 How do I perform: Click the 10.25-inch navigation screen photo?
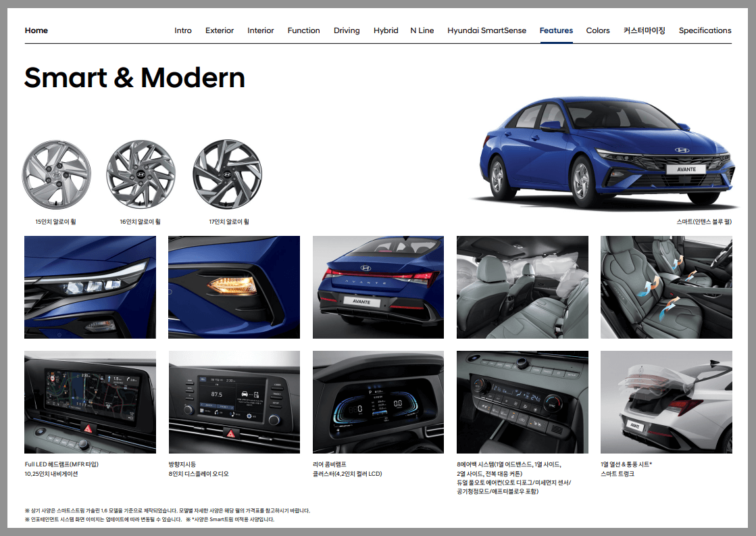click(x=90, y=402)
